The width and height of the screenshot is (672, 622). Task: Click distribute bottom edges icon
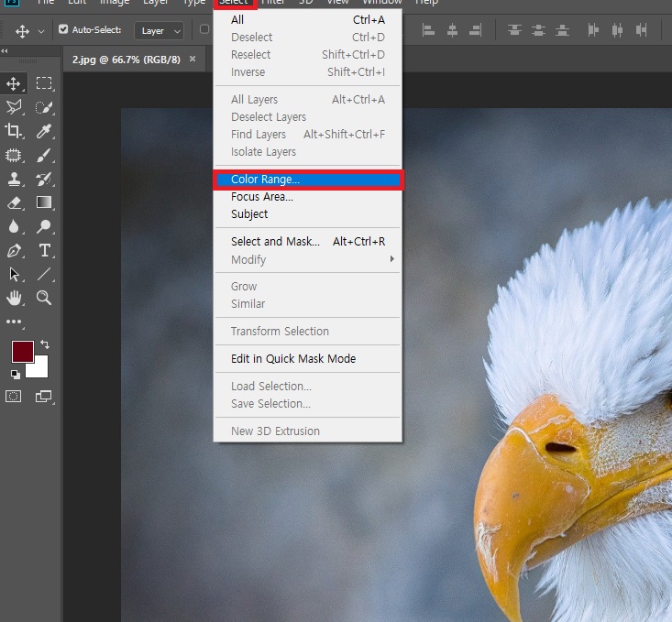click(x=562, y=30)
